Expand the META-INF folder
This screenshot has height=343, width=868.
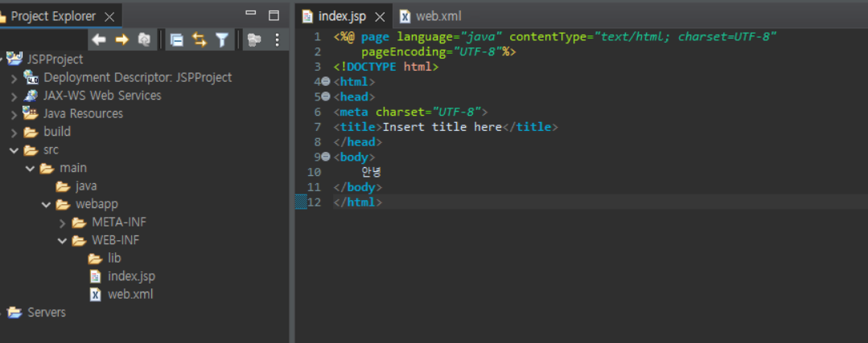[x=62, y=223]
